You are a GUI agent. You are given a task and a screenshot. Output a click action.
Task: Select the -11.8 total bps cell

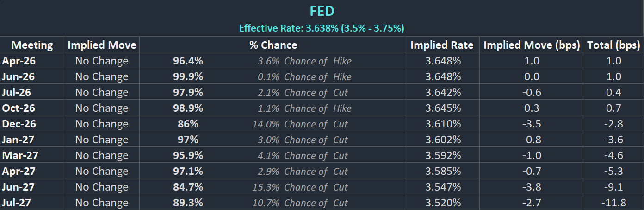tap(613, 203)
